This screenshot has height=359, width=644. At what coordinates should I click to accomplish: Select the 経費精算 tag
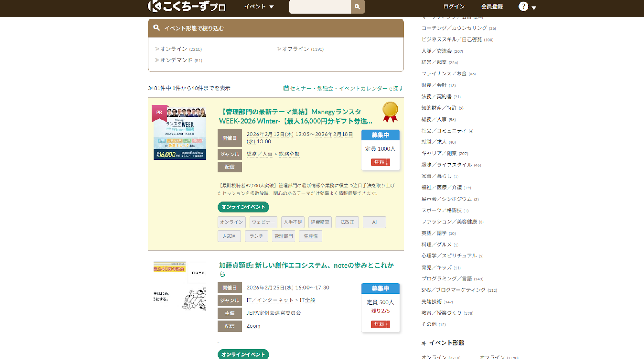(320, 222)
